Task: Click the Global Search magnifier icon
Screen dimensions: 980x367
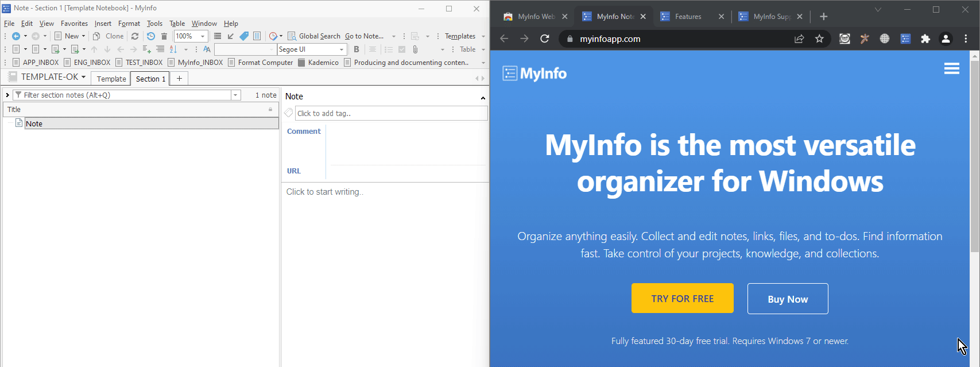Action: pos(292,36)
